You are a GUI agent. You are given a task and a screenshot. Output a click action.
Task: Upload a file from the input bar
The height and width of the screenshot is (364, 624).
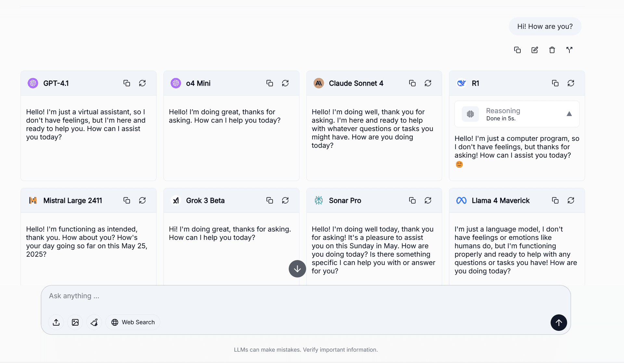click(x=56, y=322)
